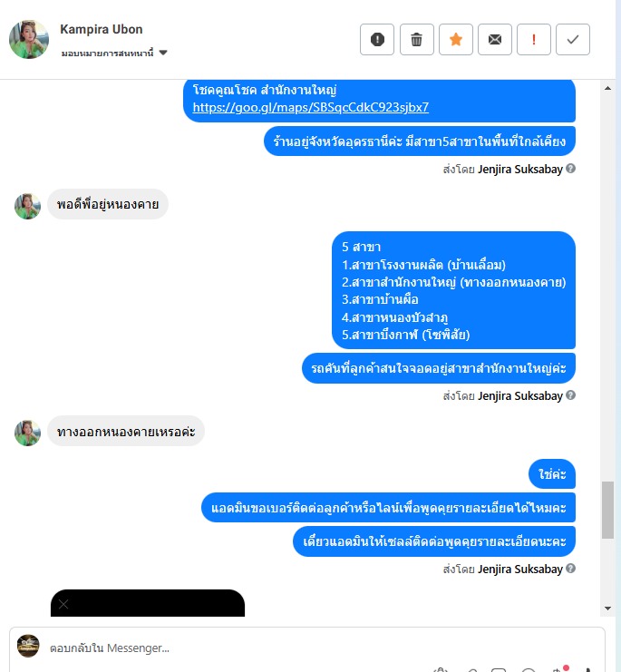Close the black popup with the X
Image resolution: width=621 pixels, height=672 pixels.
pos(63,604)
